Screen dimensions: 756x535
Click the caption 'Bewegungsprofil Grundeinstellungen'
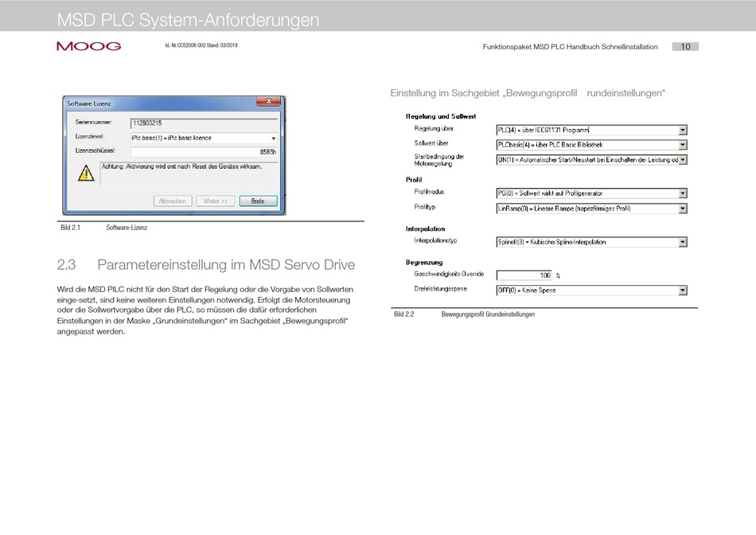tap(488, 314)
